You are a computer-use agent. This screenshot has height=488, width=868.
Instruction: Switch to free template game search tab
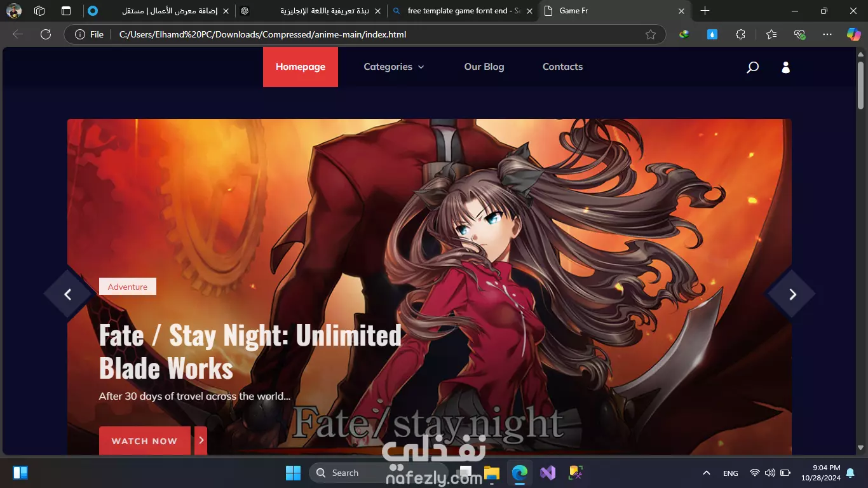tap(463, 11)
